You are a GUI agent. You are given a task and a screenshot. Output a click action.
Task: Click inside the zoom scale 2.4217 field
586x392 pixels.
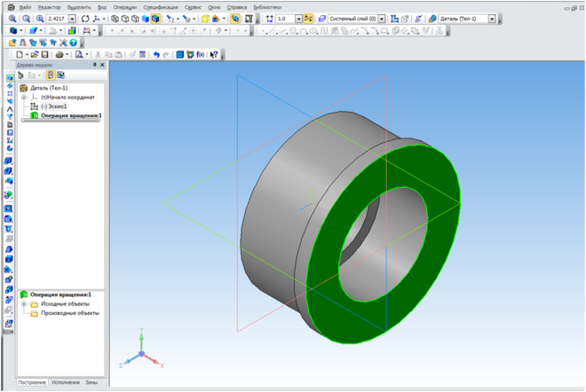point(57,19)
